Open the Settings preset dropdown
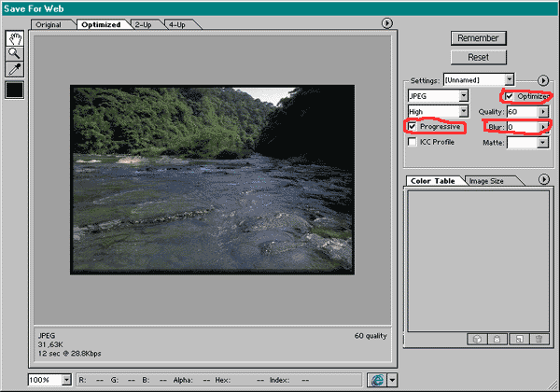 (510, 79)
